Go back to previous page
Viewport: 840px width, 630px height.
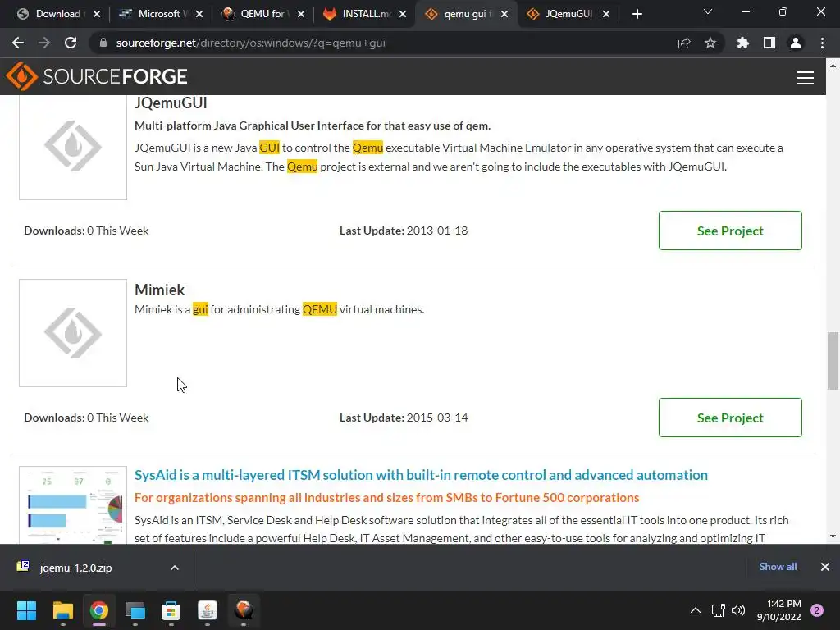[18, 43]
